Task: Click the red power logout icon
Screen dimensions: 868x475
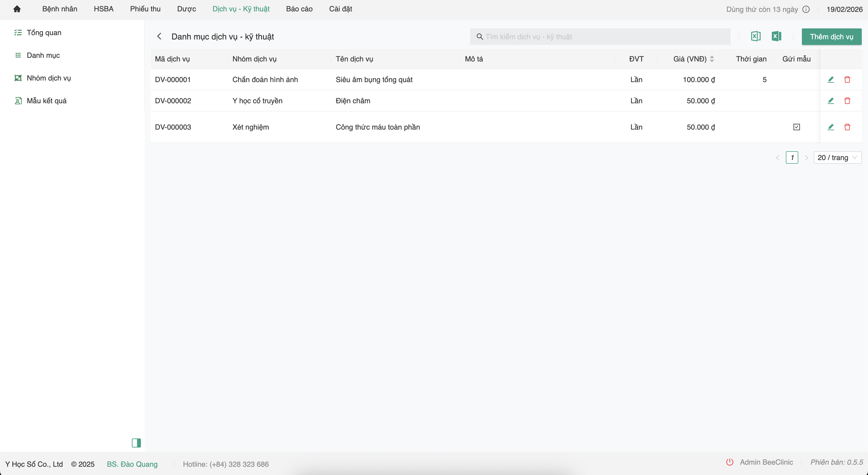Action: [730, 462]
